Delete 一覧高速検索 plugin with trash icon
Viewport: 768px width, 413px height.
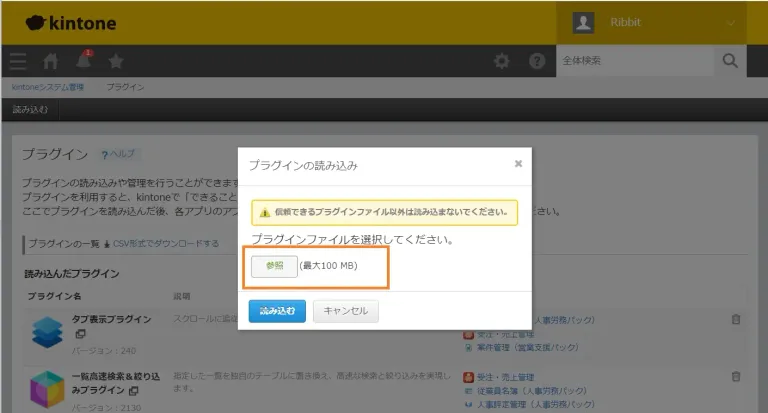(x=736, y=377)
